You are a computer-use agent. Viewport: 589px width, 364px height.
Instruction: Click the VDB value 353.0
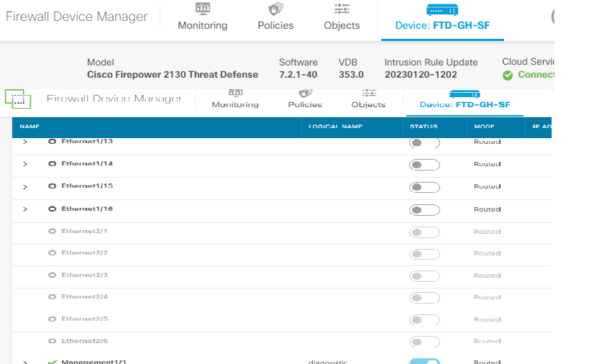pyautogui.click(x=351, y=75)
